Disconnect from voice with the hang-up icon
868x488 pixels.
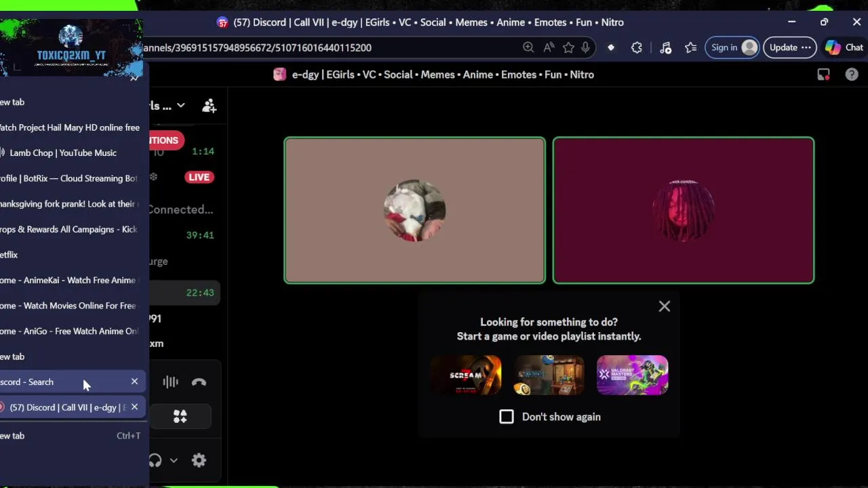199,382
